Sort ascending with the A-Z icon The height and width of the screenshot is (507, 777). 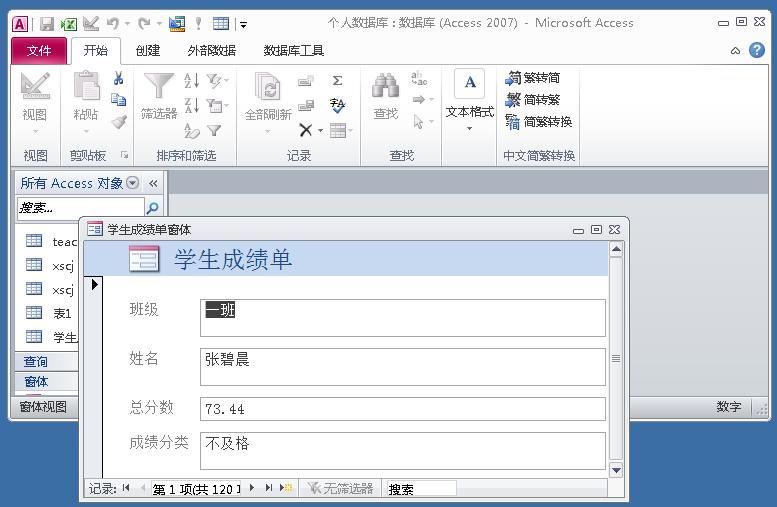click(x=191, y=80)
